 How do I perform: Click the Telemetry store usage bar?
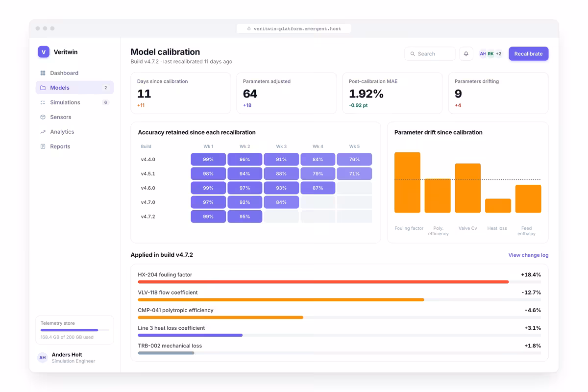pyautogui.click(x=74, y=330)
